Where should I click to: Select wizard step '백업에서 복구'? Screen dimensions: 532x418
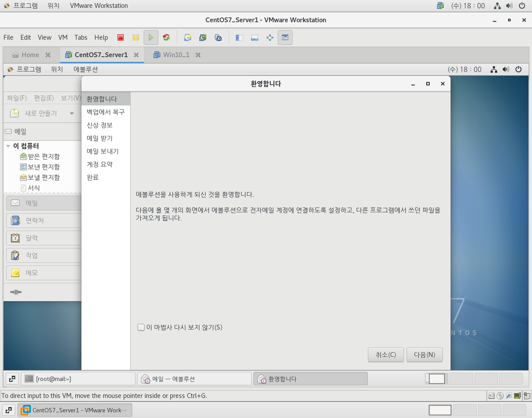tap(106, 112)
